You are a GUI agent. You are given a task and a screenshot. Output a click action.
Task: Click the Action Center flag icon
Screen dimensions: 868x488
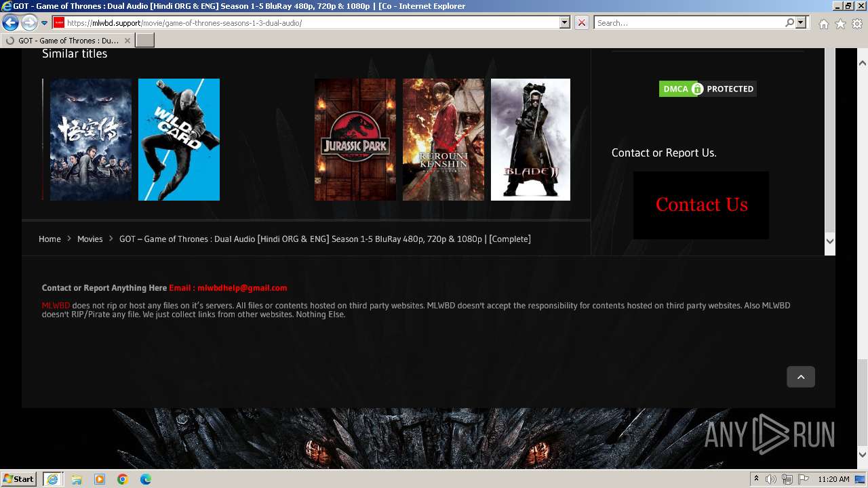pos(804,479)
